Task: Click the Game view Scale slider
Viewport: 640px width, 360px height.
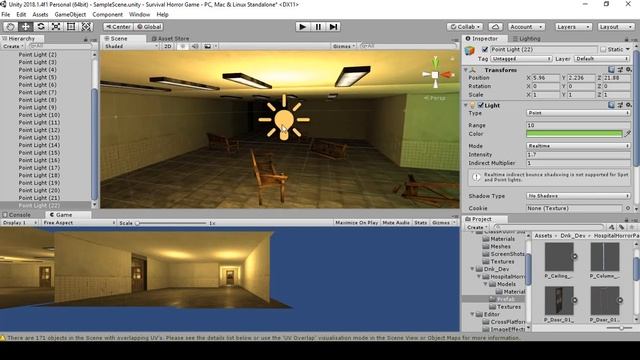Action: pos(172,223)
